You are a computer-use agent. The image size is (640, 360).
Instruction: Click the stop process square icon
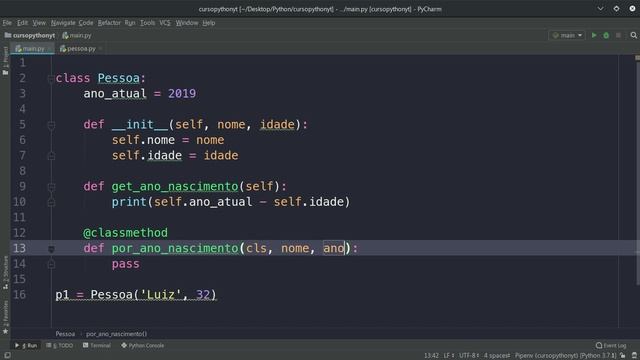click(618, 36)
